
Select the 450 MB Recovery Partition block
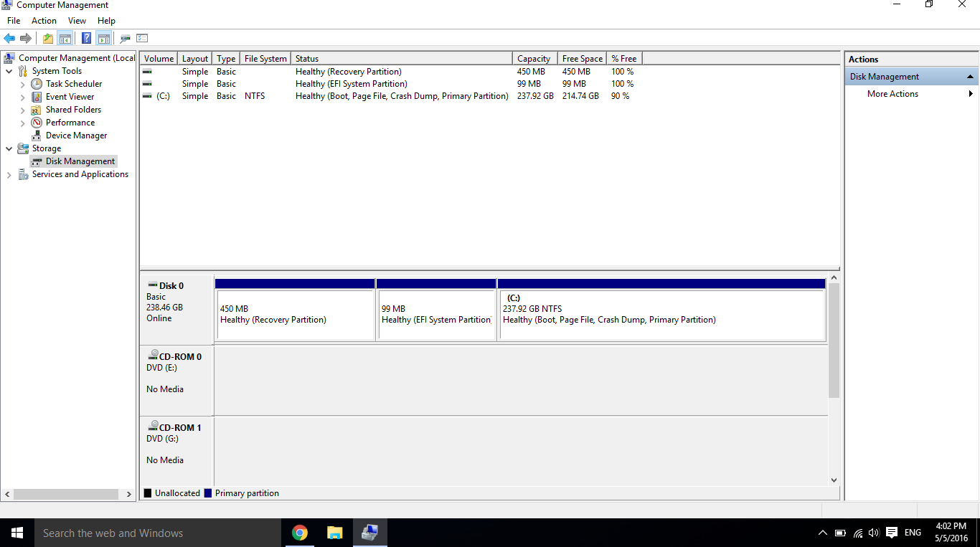(x=295, y=314)
